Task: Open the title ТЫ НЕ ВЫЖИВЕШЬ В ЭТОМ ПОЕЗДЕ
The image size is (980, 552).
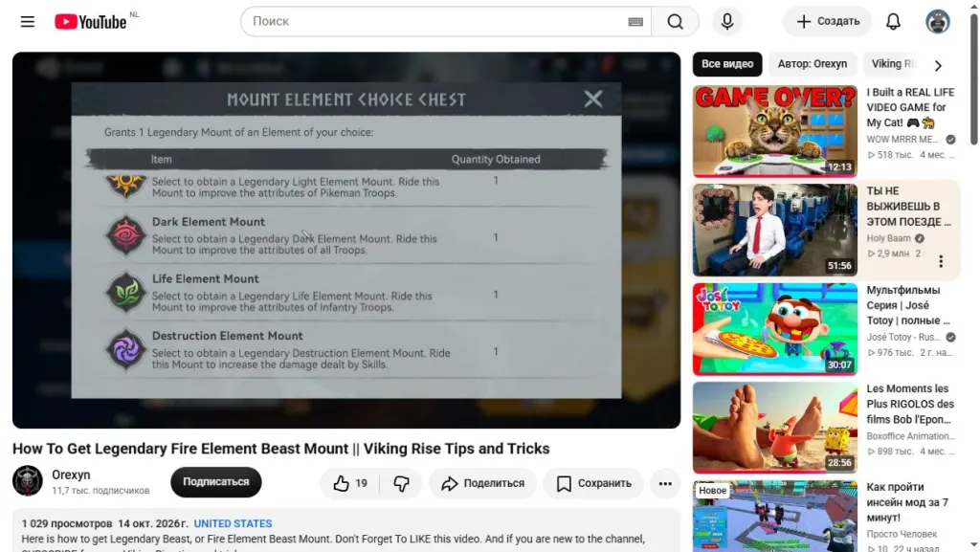Action: click(909, 206)
